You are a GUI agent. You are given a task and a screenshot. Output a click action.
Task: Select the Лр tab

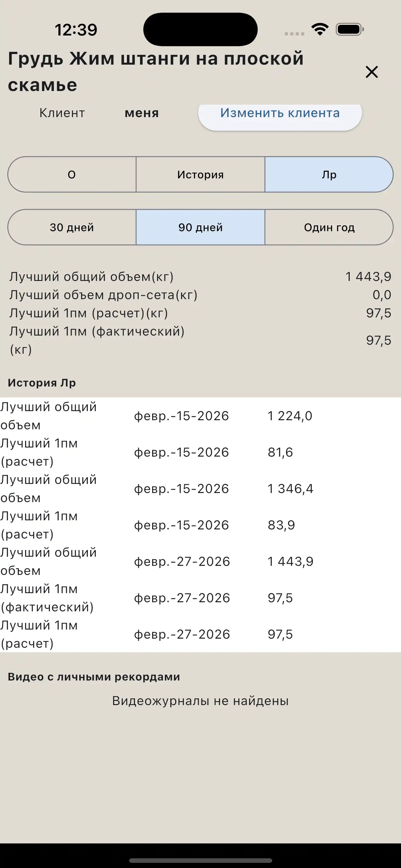coord(329,174)
